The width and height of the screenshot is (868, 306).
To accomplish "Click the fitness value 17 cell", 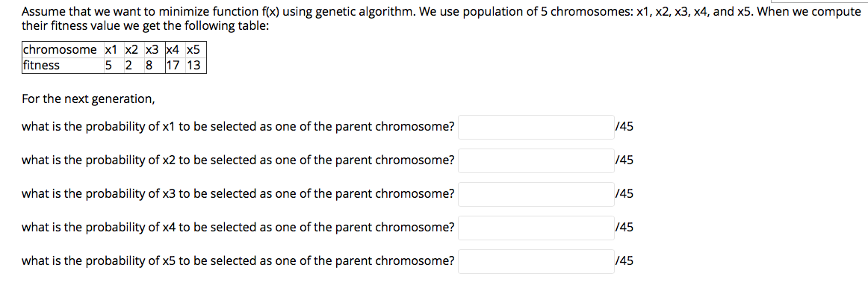I will (x=174, y=65).
